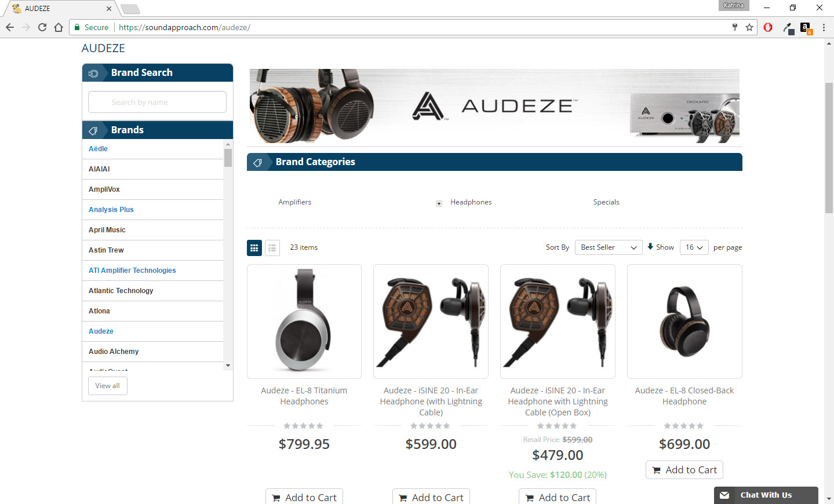Switch to grid view layout
This screenshot has width=834, height=504.
(254, 248)
